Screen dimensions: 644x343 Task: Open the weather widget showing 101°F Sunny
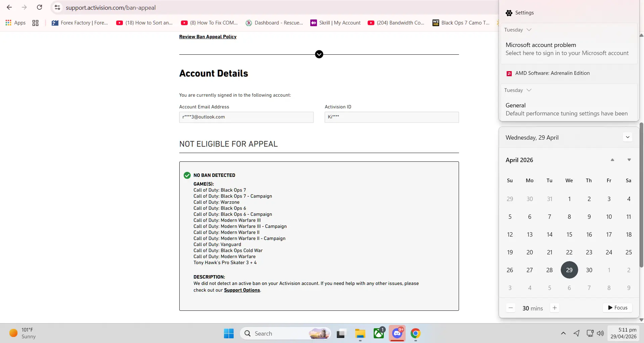(22, 333)
